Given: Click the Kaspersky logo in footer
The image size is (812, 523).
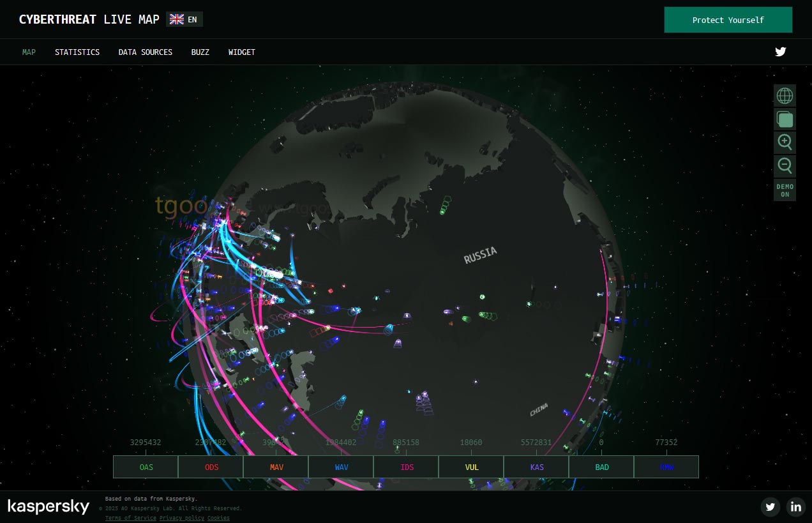Looking at the screenshot, I should 49,506.
